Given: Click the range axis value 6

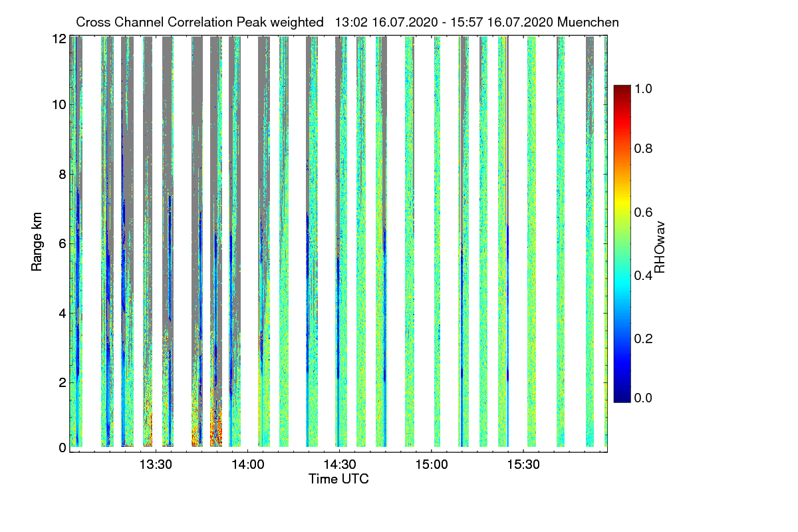Looking at the screenshot, I should (x=63, y=243).
